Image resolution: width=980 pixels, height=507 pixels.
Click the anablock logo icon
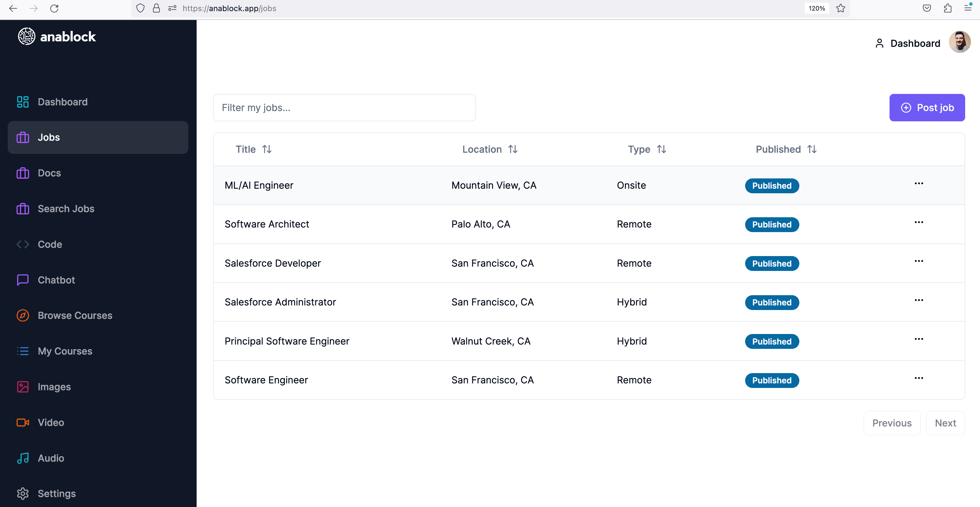coord(26,37)
